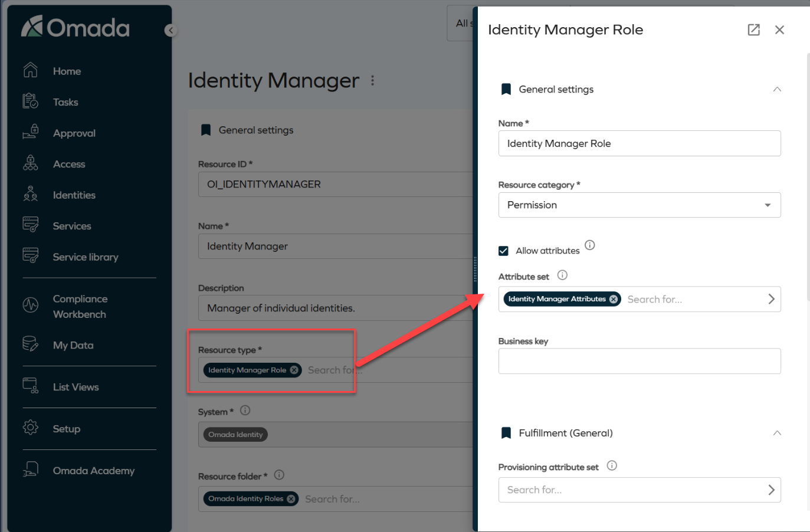Click the Attribute set info icon
The height and width of the screenshot is (532, 810).
point(562,275)
